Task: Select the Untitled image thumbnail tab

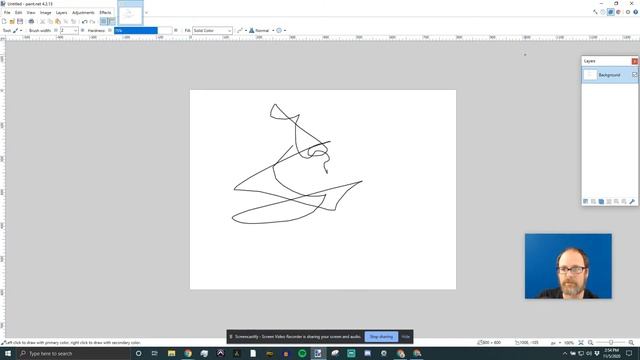Action: (130, 13)
